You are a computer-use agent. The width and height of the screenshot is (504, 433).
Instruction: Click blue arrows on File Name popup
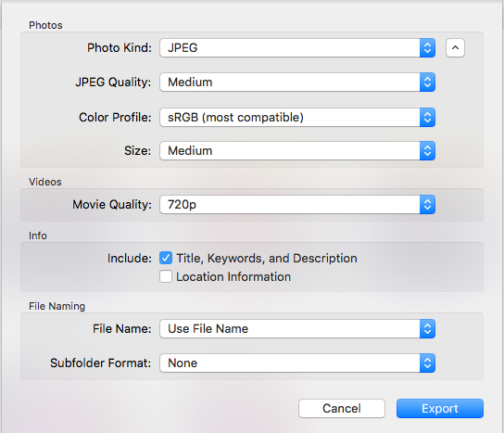tap(427, 329)
